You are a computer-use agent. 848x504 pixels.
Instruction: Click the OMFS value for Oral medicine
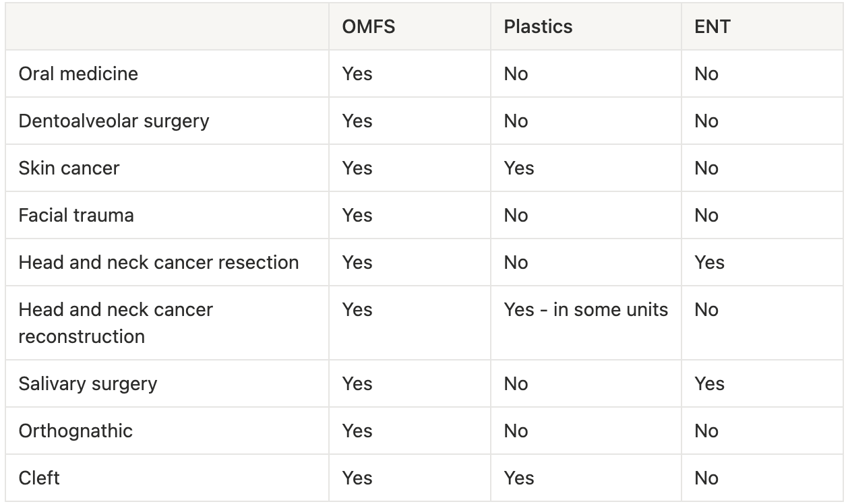(357, 73)
